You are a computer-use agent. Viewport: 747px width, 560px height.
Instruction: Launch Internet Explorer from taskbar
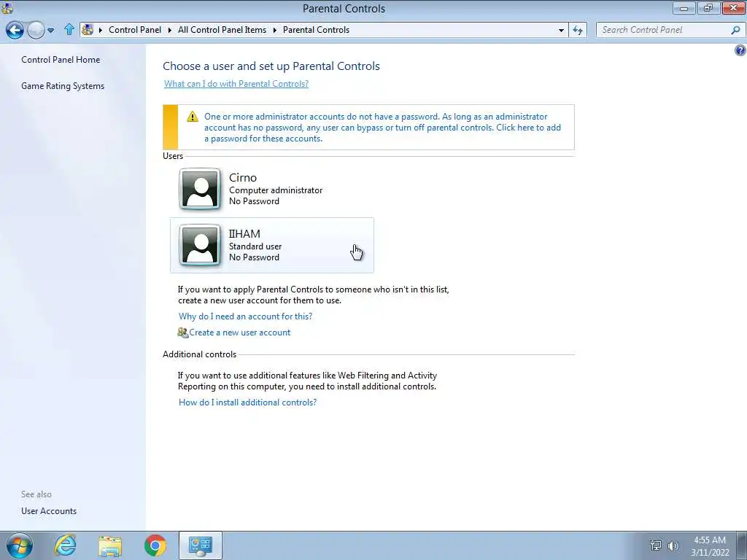[65, 545]
